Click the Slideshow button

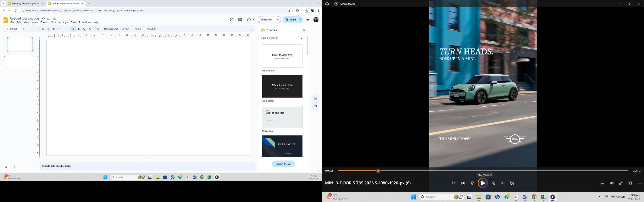[267, 20]
